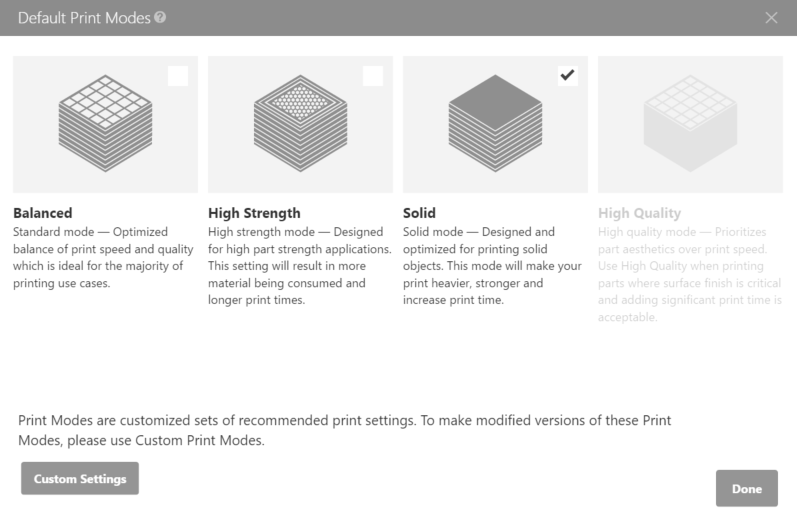Click the High strength mode description text
Viewport: 797px width, 525px height.
(x=300, y=266)
